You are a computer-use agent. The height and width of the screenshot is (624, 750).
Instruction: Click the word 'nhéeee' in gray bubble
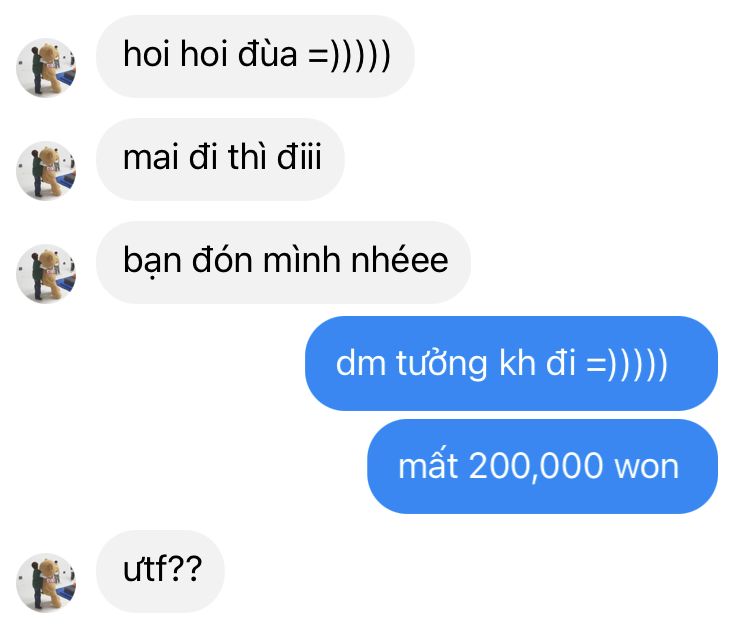tap(399, 260)
